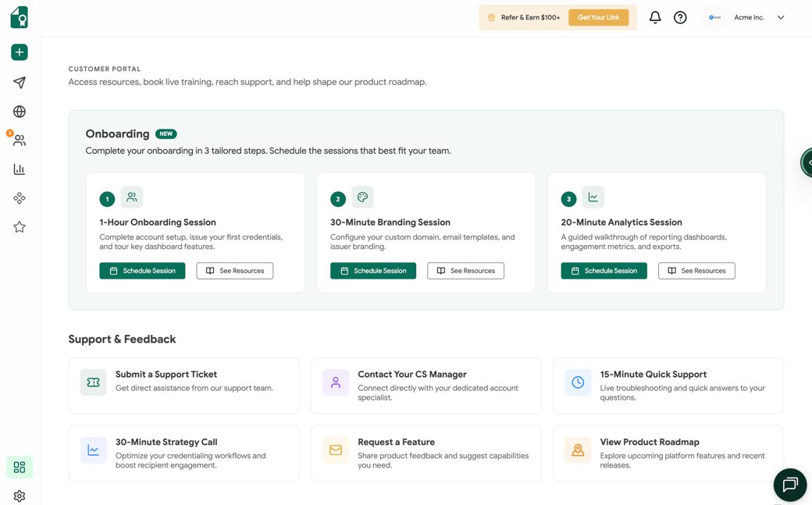Open the people icon with orange badge
The height and width of the screenshot is (505, 812).
click(x=20, y=140)
